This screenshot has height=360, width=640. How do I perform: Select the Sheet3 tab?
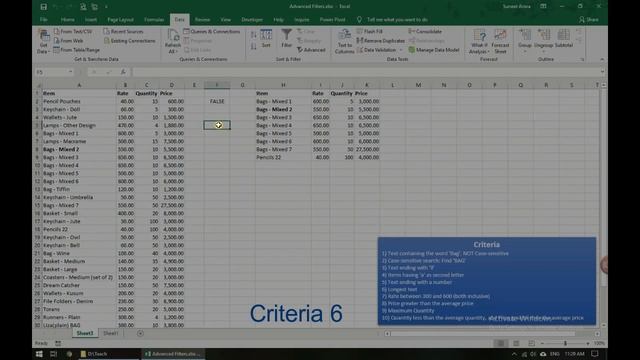(85, 333)
